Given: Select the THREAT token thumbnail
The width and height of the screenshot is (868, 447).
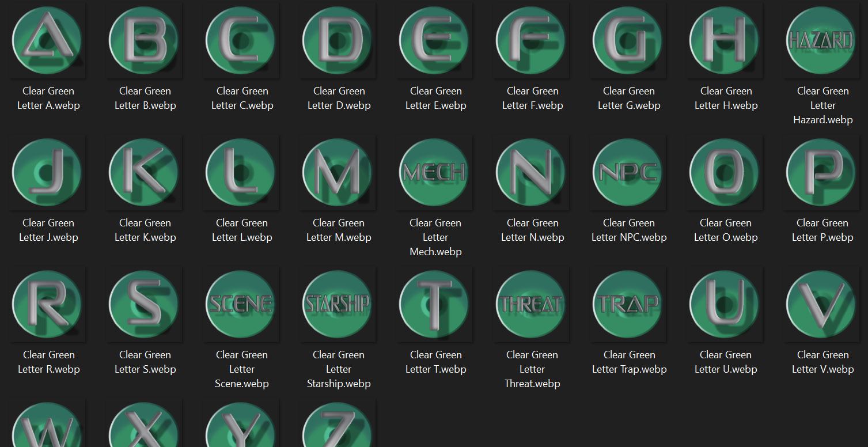Looking at the screenshot, I should tap(532, 304).
